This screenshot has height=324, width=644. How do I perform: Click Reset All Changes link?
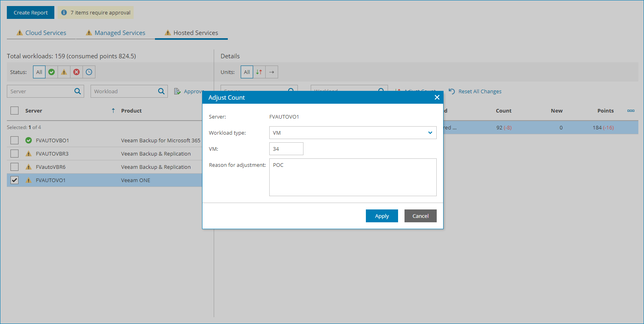480,91
